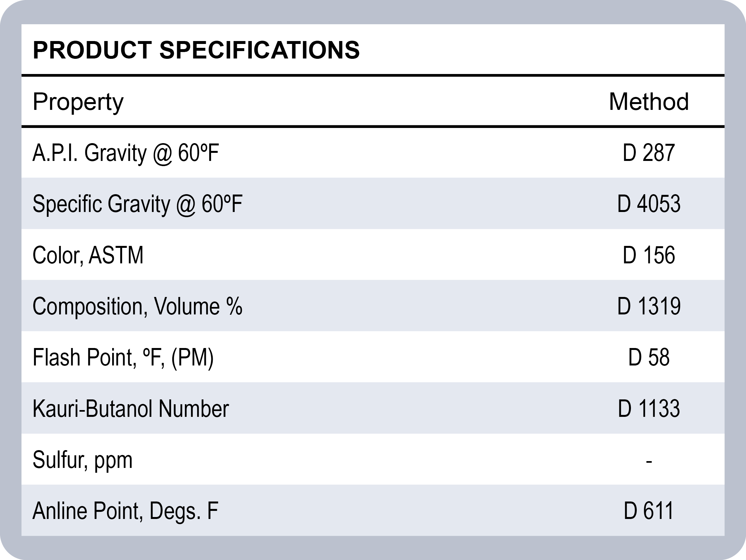This screenshot has width=746, height=560.
Task: Select the D 4053 method value
Action: (648, 204)
